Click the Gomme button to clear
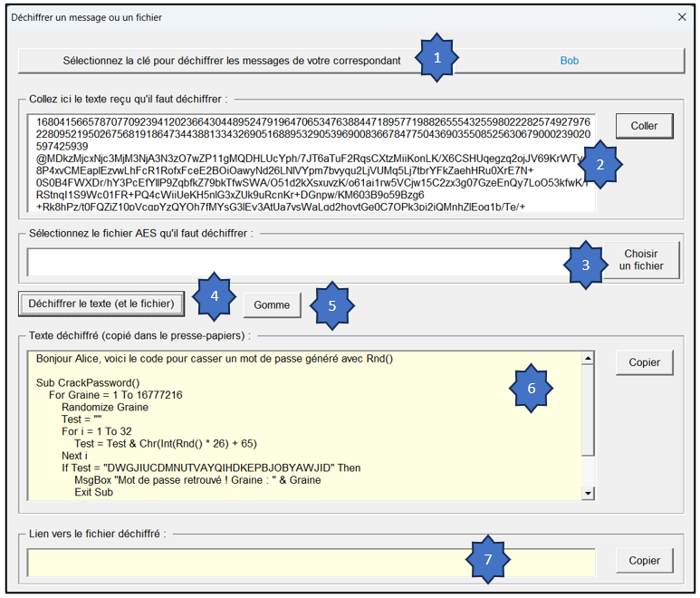Image resolution: width=700 pixels, height=598 pixels. click(272, 305)
